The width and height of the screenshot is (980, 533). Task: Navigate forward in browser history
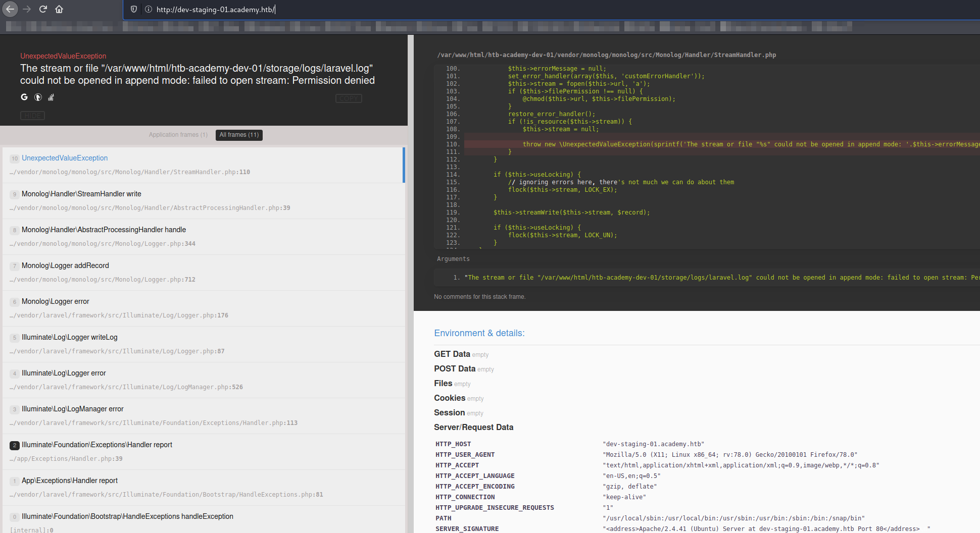(26, 9)
